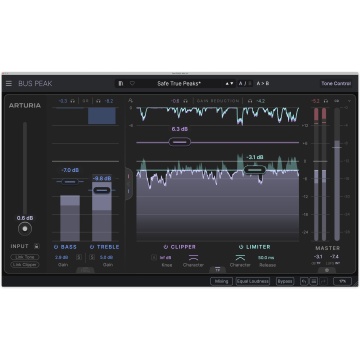Open the zoom percentage dropdown

pos(342,281)
